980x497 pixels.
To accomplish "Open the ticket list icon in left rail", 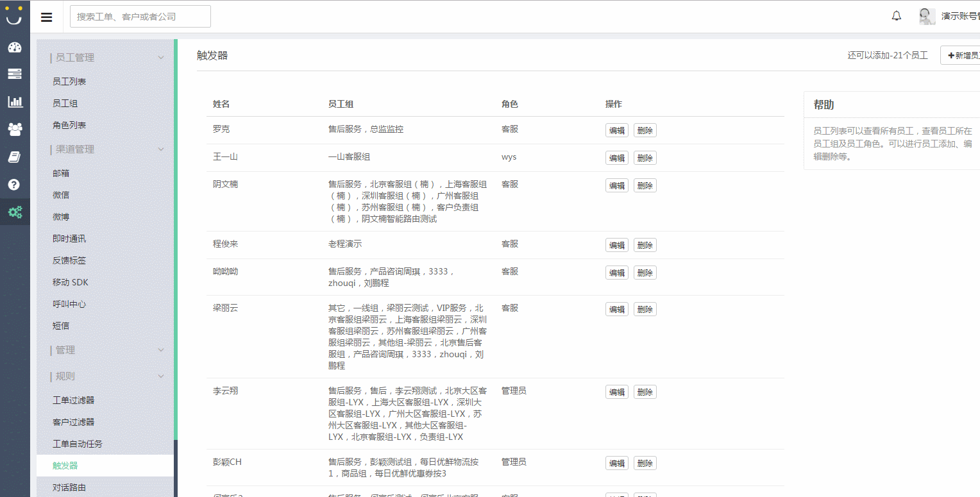I will click(15, 74).
